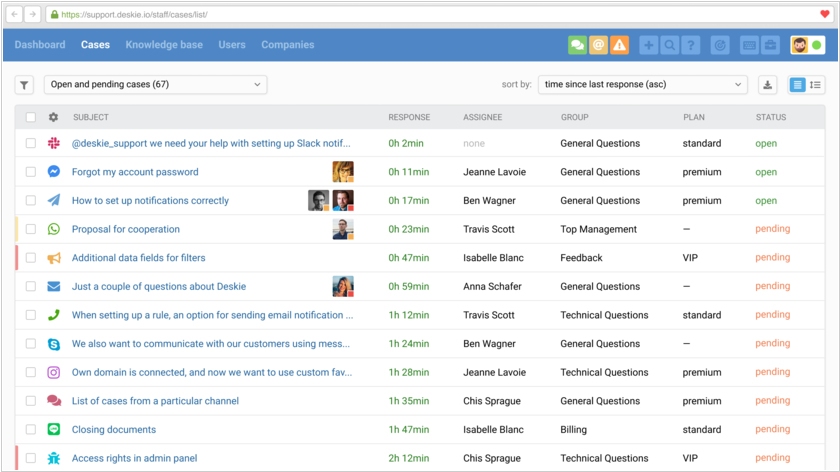Open the user avatar status menu

[x=807, y=45]
